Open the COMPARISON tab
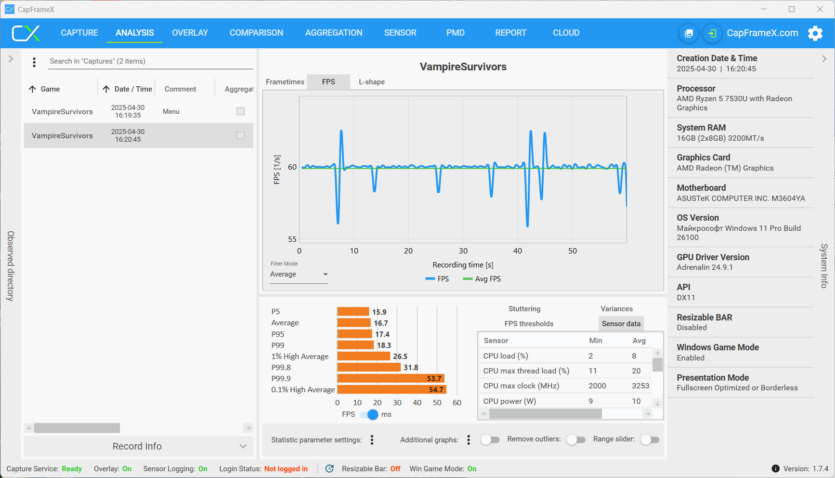Screen dimensions: 835x478 point(256,32)
